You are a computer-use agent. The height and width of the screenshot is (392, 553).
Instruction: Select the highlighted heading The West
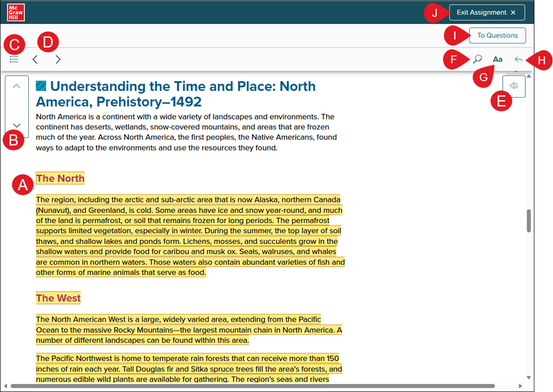pos(58,299)
